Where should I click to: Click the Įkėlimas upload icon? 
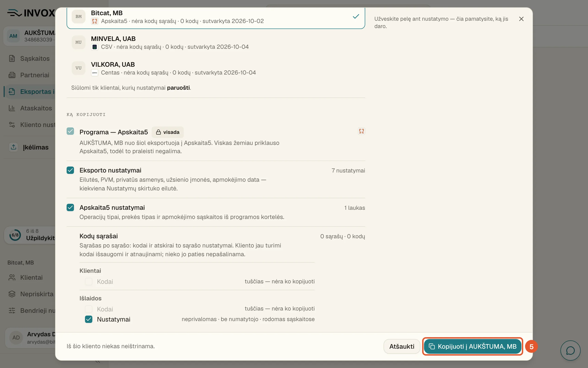[14, 147]
